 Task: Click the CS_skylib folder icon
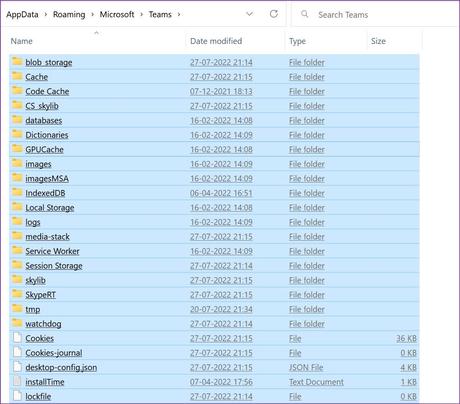click(17, 105)
